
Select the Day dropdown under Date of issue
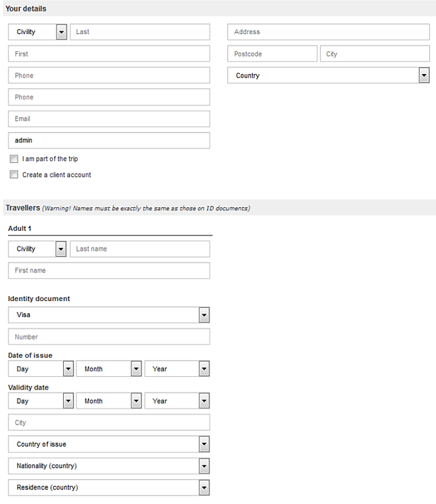pyautogui.click(x=41, y=369)
